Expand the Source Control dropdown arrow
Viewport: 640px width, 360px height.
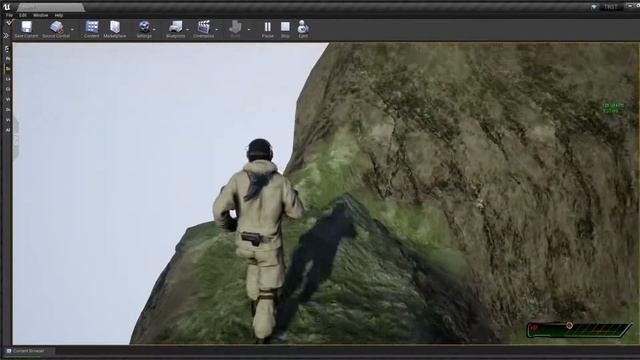73,30
